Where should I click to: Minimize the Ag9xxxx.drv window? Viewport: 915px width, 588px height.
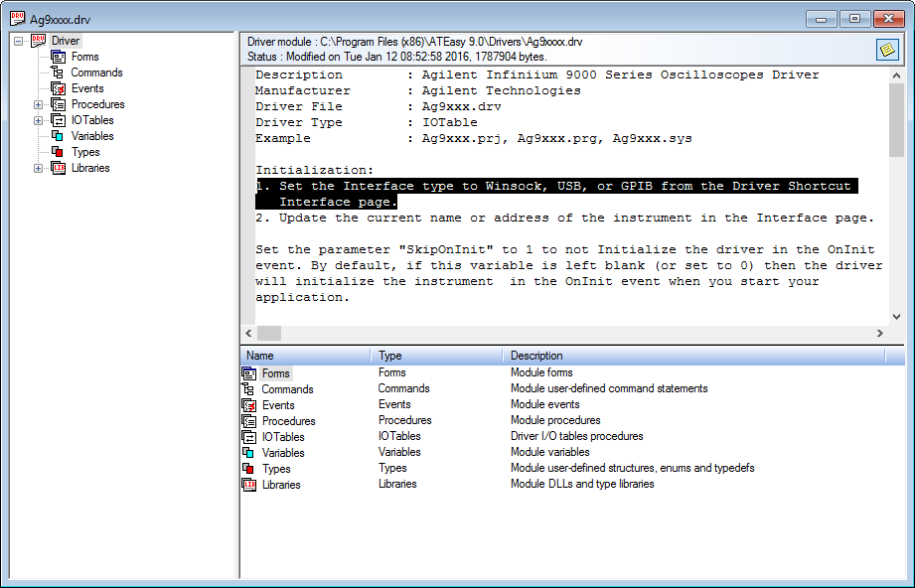tap(822, 19)
